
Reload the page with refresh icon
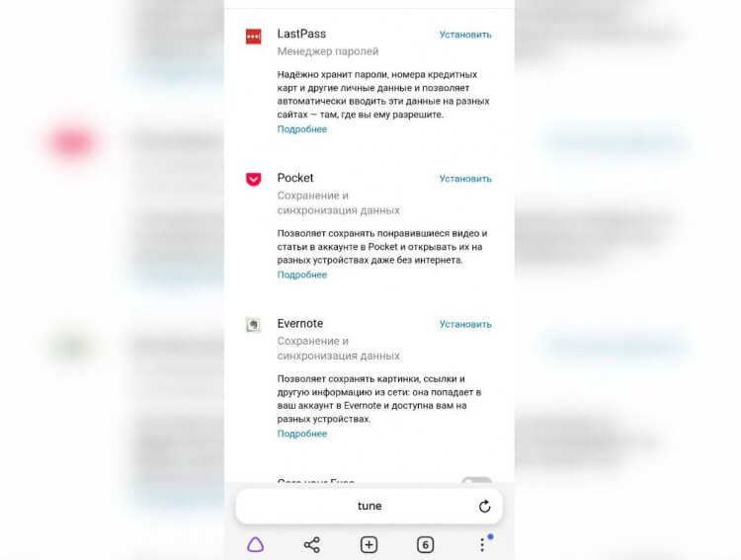click(x=484, y=506)
